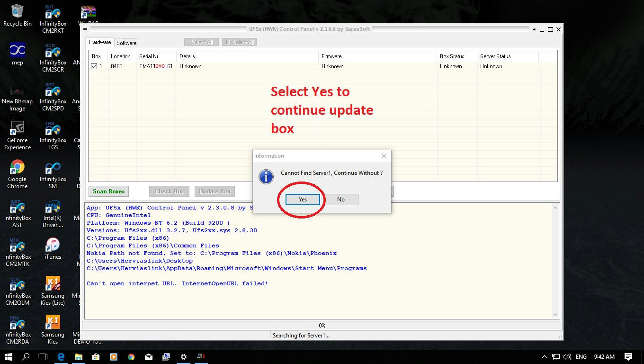Open taskbar Search magnifier
Screen dimensions: 644x364
pos(26,357)
